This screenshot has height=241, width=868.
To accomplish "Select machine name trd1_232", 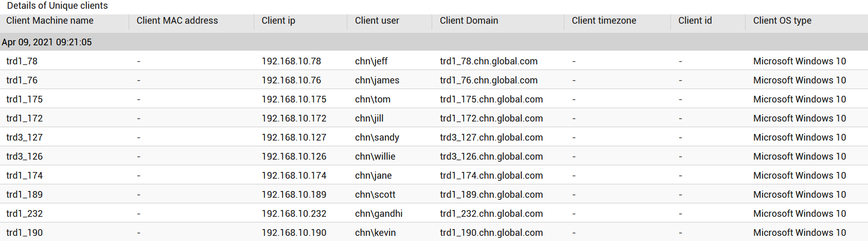I will click(x=24, y=214).
